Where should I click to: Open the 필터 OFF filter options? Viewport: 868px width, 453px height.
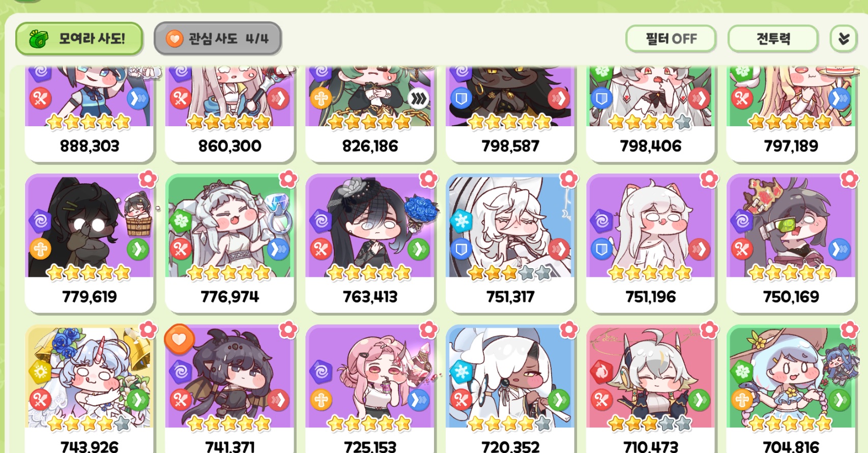671,39
